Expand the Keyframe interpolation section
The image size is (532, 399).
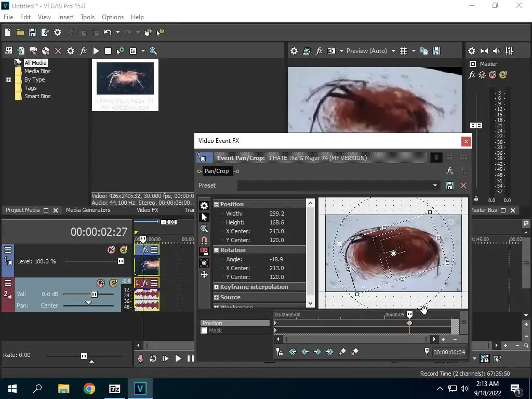(216, 287)
